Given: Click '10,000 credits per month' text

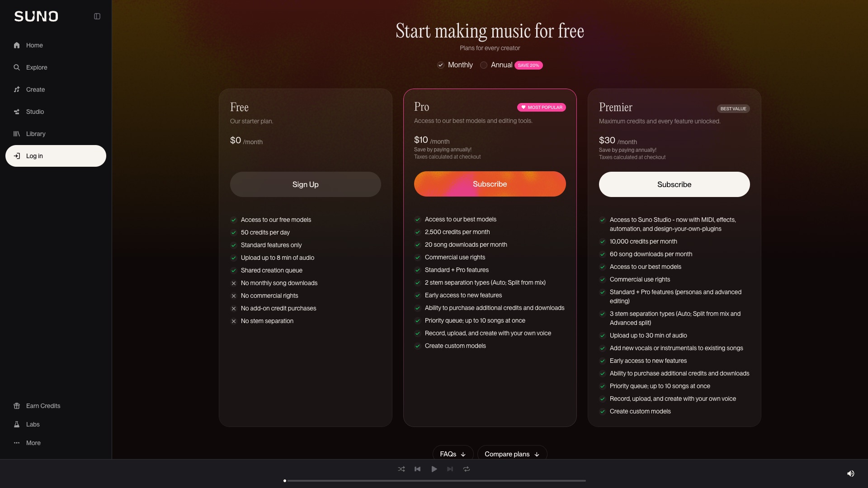Looking at the screenshot, I should tap(643, 241).
